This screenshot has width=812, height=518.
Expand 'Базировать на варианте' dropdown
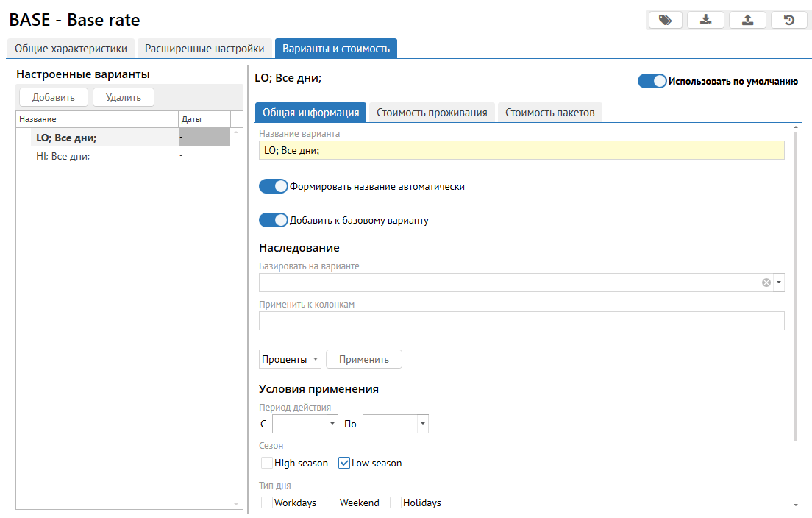click(778, 283)
